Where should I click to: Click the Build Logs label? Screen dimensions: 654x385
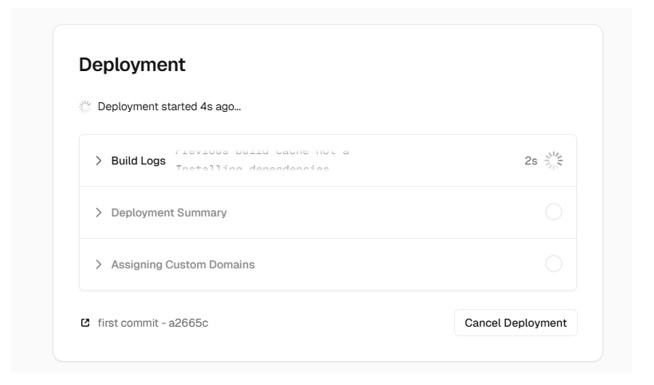click(x=138, y=161)
